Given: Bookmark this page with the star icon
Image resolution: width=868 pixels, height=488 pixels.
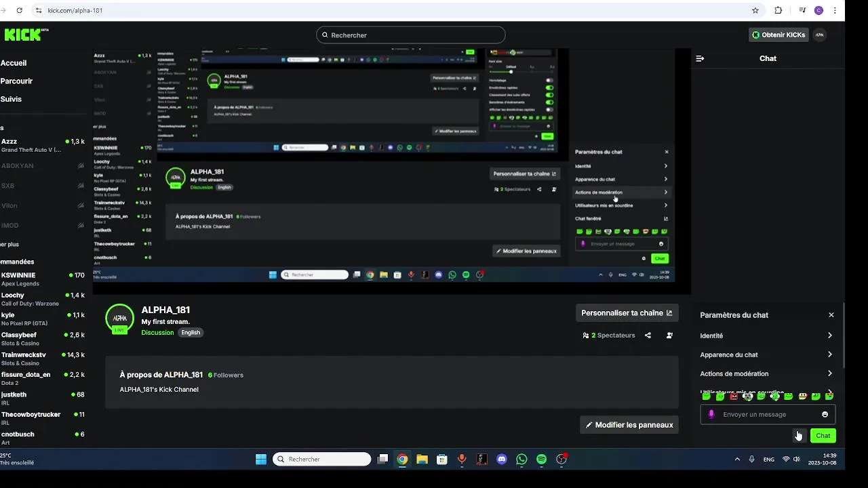Looking at the screenshot, I should (755, 10).
